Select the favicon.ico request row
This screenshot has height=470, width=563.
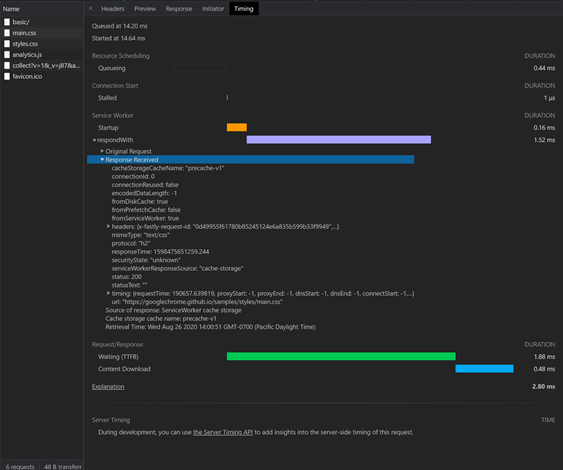coord(42,76)
